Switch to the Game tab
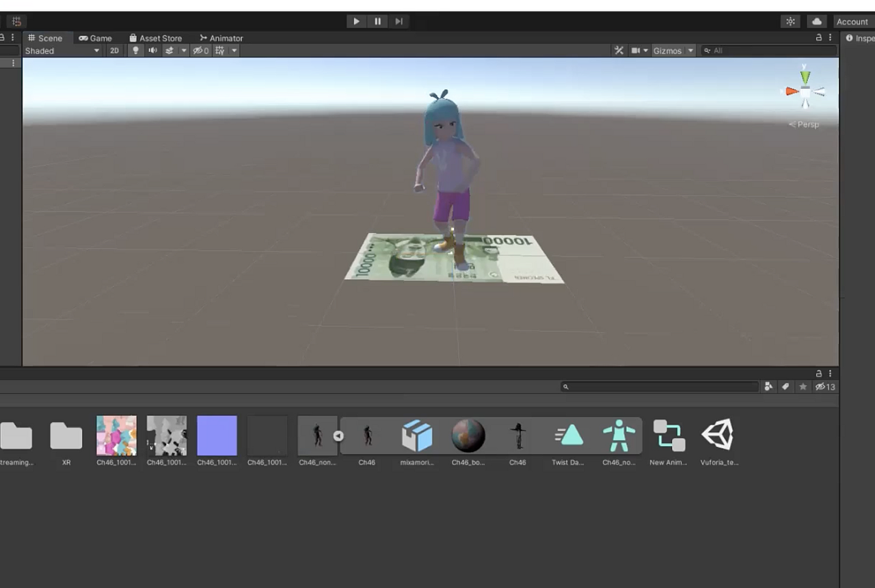Image resolution: width=875 pixels, height=588 pixels. (x=96, y=38)
